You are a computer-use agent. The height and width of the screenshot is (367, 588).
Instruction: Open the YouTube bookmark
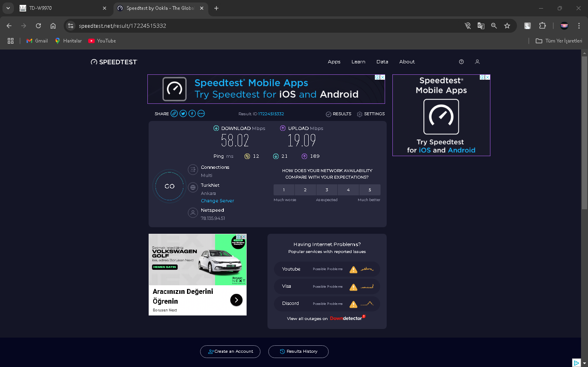click(102, 41)
